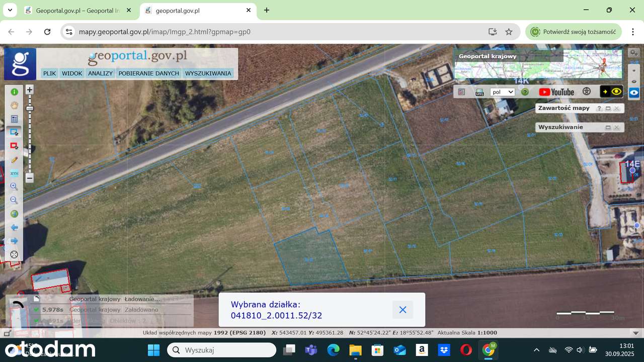
Task: Switch to Geoportal.gov.pl – Geoportal browser tab
Action: click(78, 10)
